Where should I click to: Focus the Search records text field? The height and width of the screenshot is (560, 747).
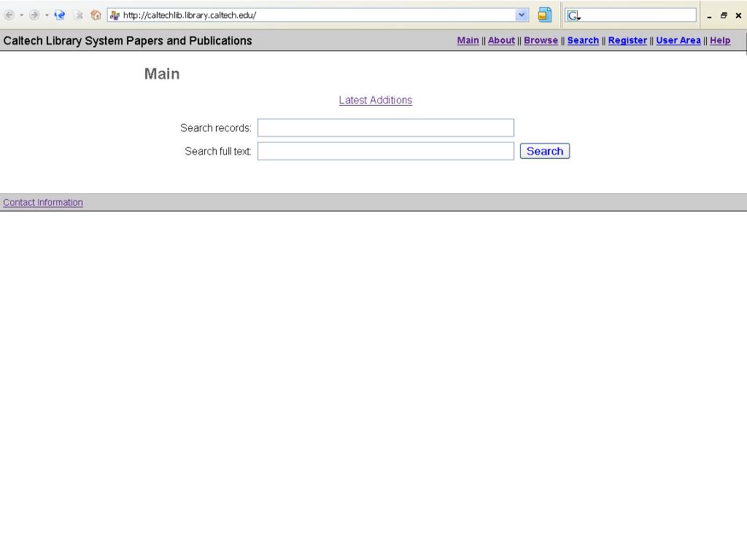386,128
